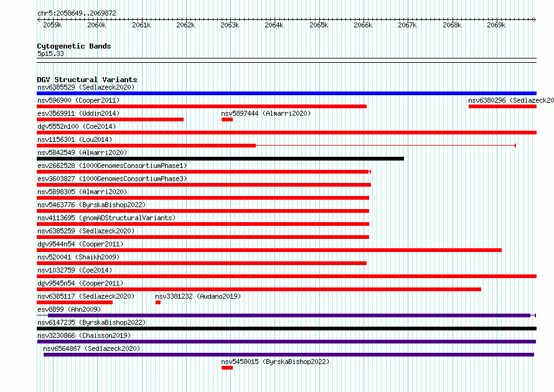Open nsv6385259 (Sedlazeck2020) label
Viewport: 554px width, 392px height.
pos(86,231)
